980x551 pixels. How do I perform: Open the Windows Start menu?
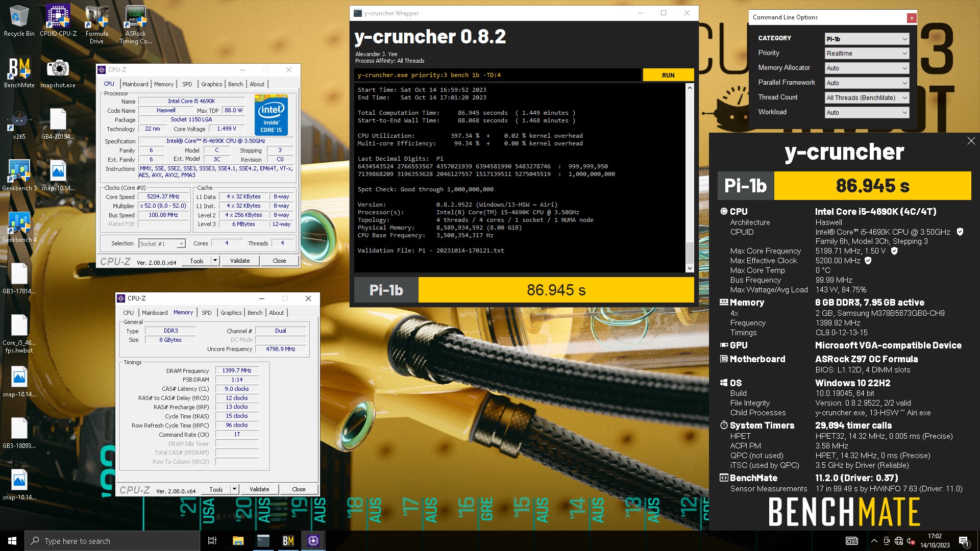12,541
